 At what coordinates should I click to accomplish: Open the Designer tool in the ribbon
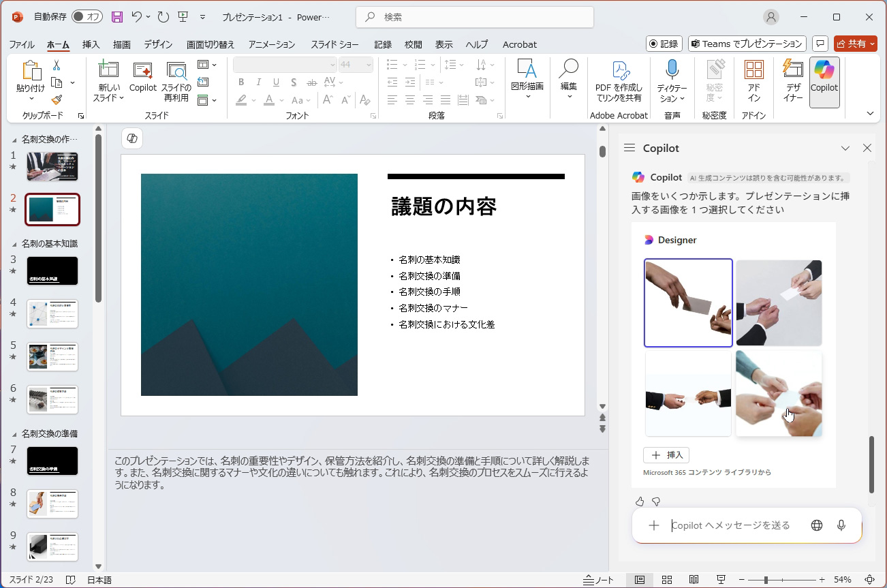click(793, 82)
